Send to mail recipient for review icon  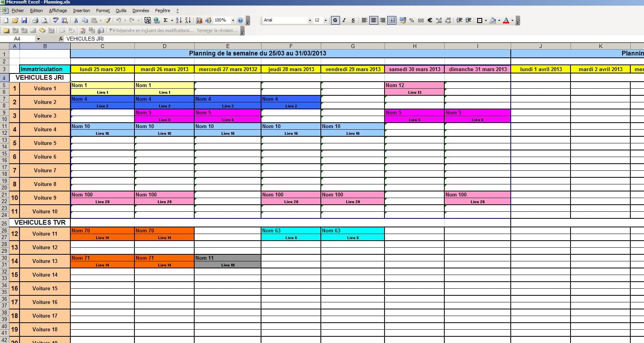[x=101, y=30]
